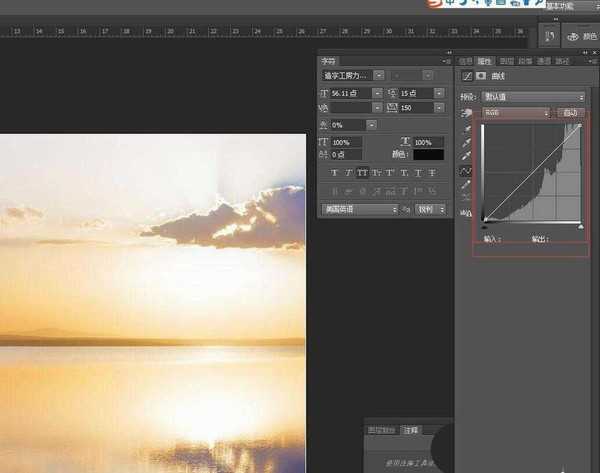Click the on-image adjustment hand tool
Viewport: 600px width, 473px height.
pos(465,114)
